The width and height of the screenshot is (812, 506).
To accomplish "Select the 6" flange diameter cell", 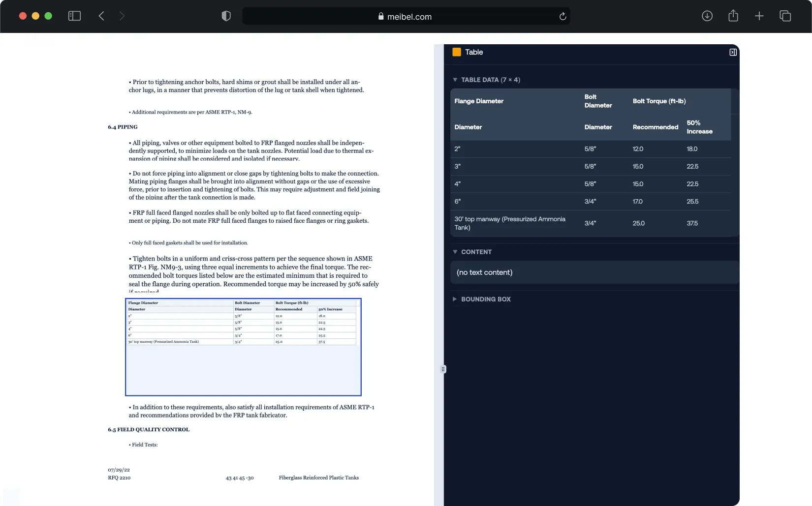I will point(457,202).
